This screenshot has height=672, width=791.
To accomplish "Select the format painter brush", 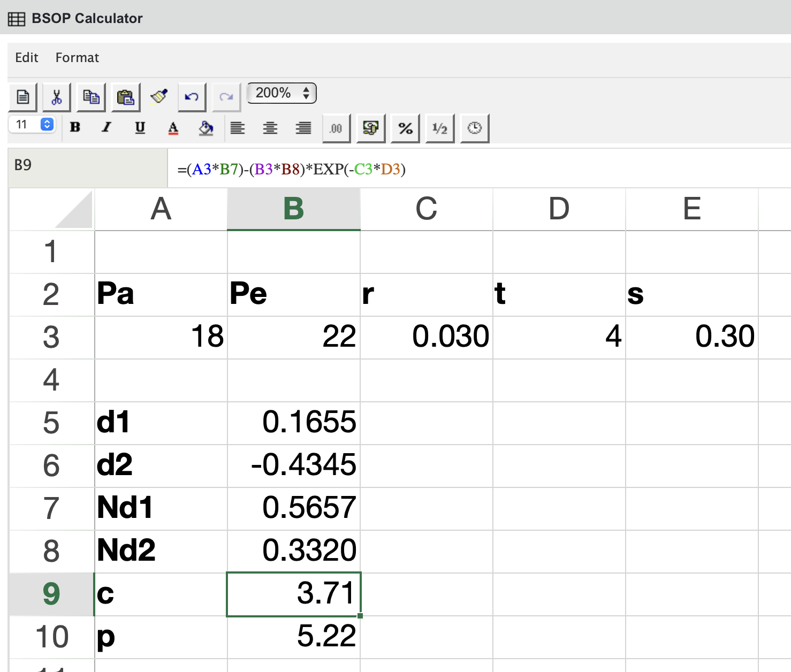I will click(159, 96).
